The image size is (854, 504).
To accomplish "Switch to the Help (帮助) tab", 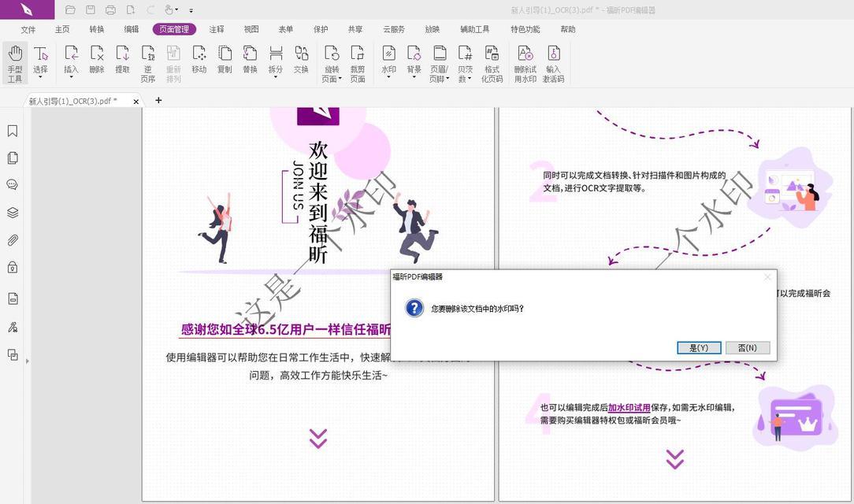I will click(x=568, y=29).
